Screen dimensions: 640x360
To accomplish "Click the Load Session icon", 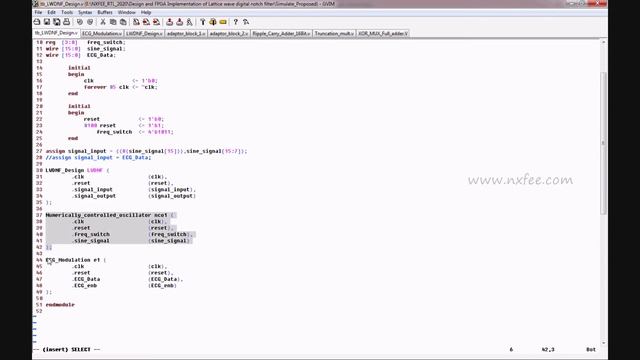I will tap(169, 22).
